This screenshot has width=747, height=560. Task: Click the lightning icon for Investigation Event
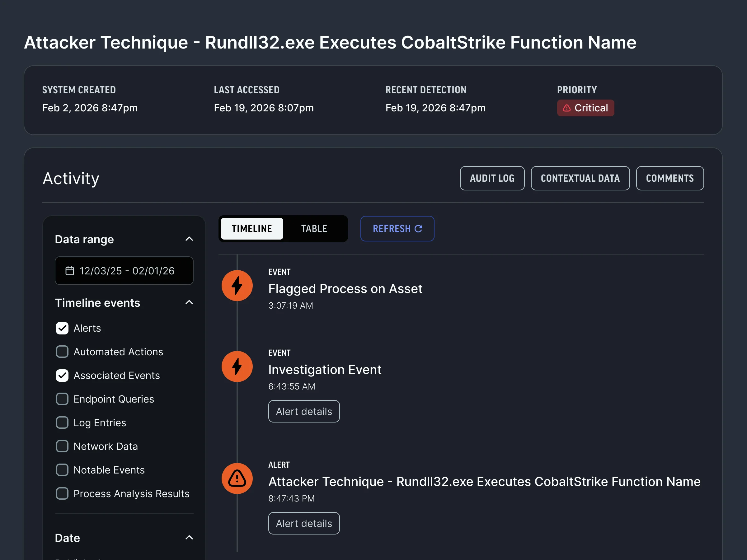(237, 366)
